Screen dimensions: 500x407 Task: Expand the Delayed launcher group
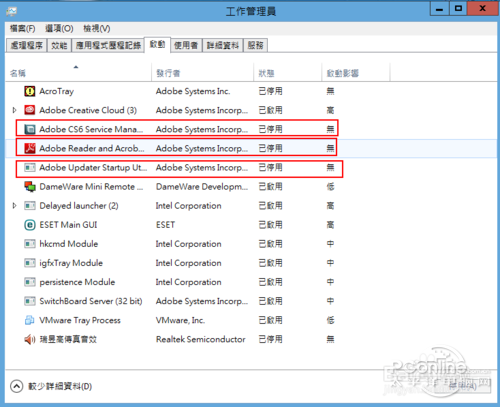14,206
